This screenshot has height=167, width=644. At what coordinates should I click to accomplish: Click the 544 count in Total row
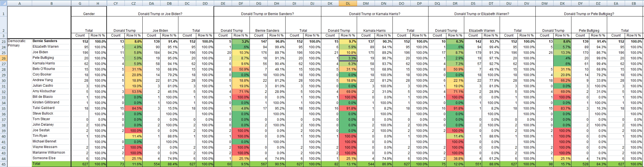coord(366,164)
